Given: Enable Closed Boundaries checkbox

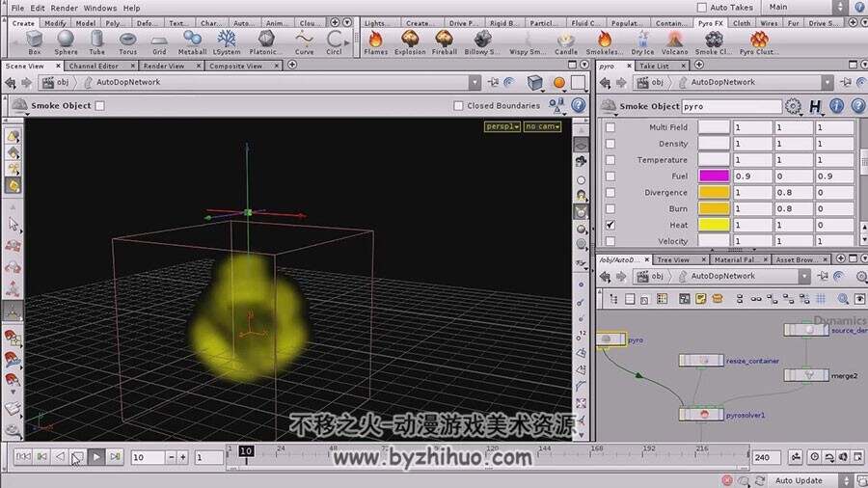Looking at the screenshot, I should coord(458,105).
